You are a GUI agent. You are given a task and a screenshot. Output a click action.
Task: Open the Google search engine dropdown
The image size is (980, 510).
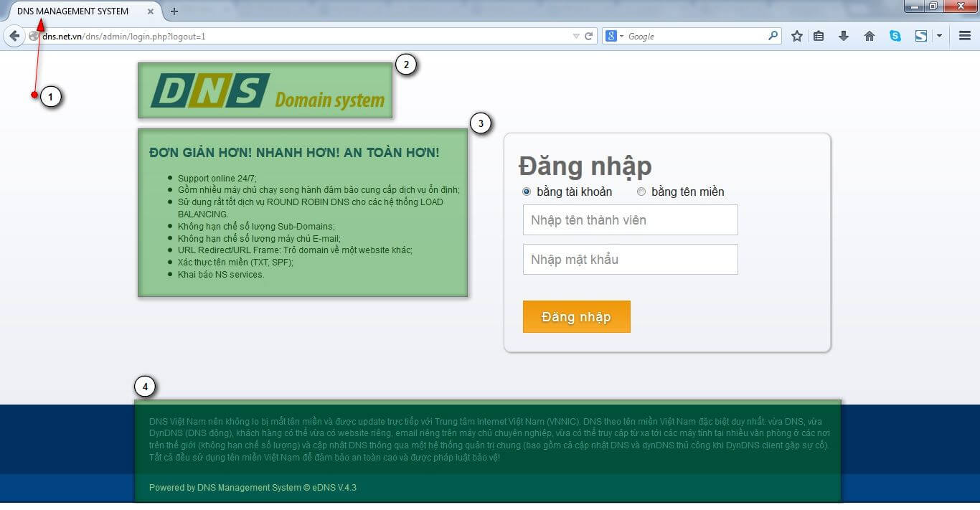pyautogui.click(x=615, y=36)
